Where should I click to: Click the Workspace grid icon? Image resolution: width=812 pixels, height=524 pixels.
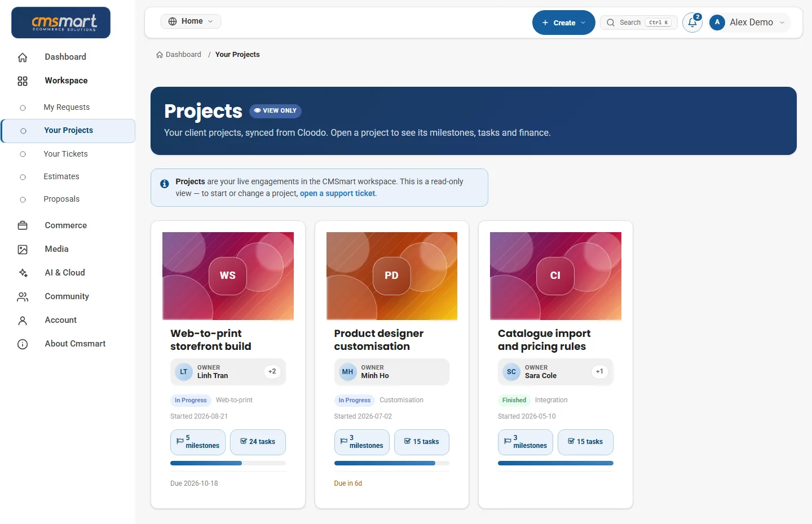23,81
